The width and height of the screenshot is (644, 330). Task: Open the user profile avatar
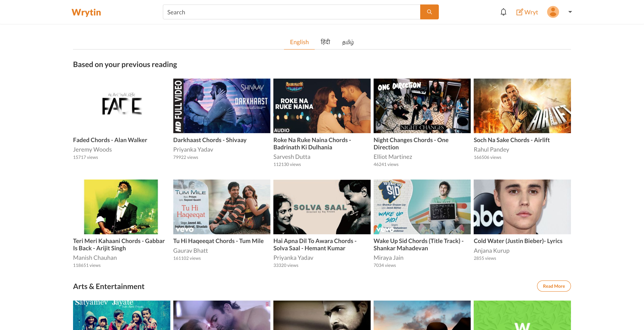553,12
